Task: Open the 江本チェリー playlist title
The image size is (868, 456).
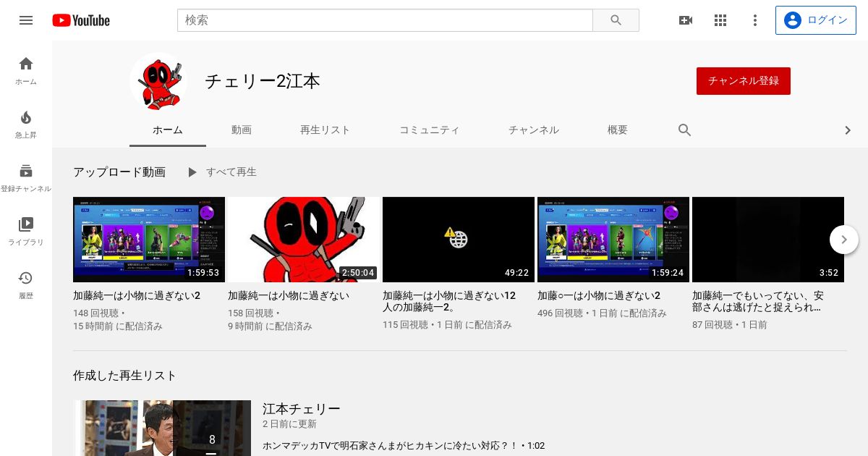Action: [302, 409]
